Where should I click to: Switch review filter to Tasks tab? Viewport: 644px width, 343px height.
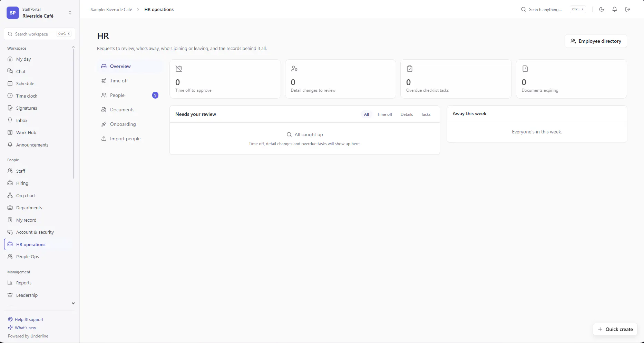pyautogui.click(x=426, y=114)
